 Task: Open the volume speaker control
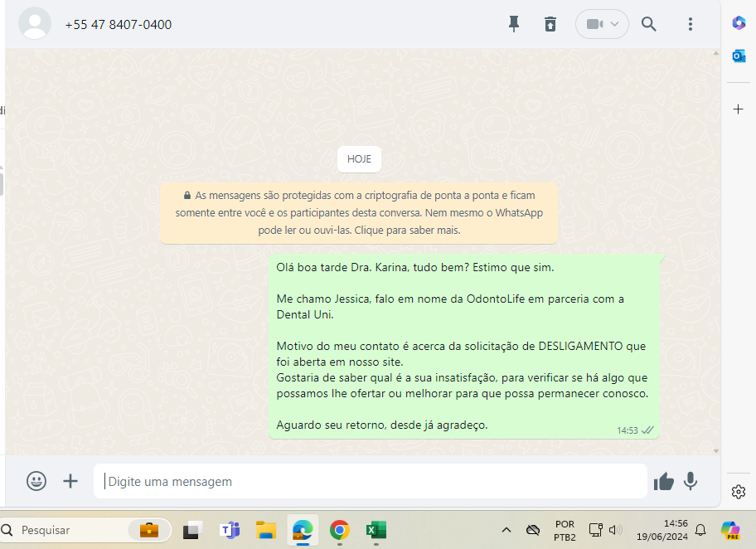[615, 530]
